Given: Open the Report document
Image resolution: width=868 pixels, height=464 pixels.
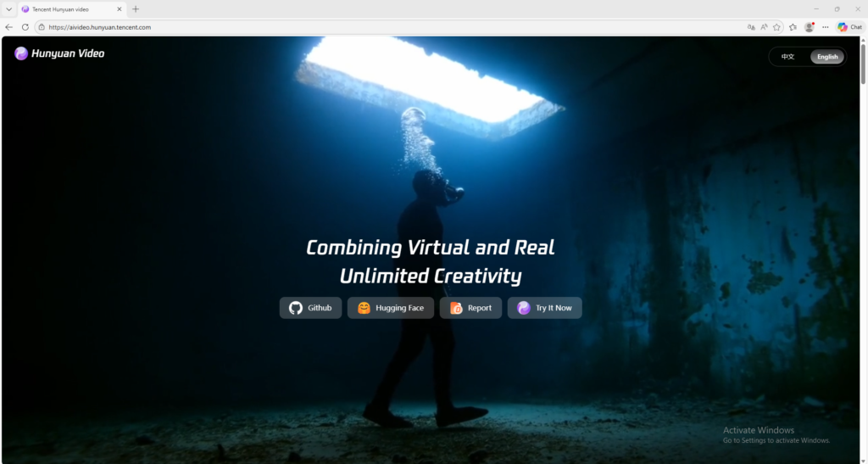Looking at the screenshot, I should [470, 308].
